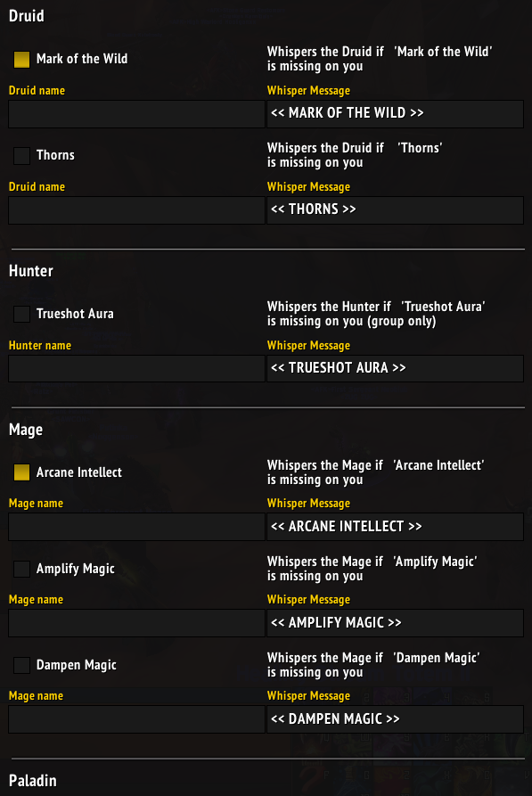The width and height of the screenshot is (532, 796).
Task: Edit the TRUESHOT AURA whisper message
Action: coord(396,368)
